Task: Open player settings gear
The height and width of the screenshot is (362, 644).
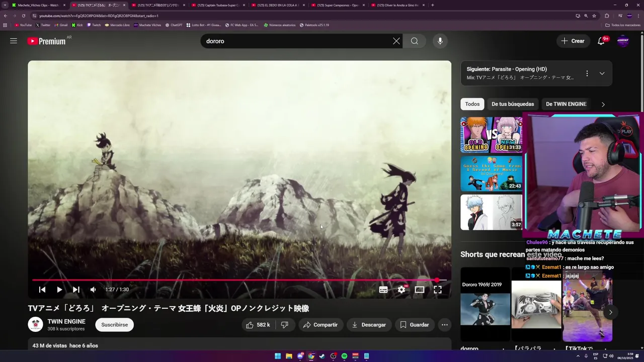Action: (x=401, y=290)
